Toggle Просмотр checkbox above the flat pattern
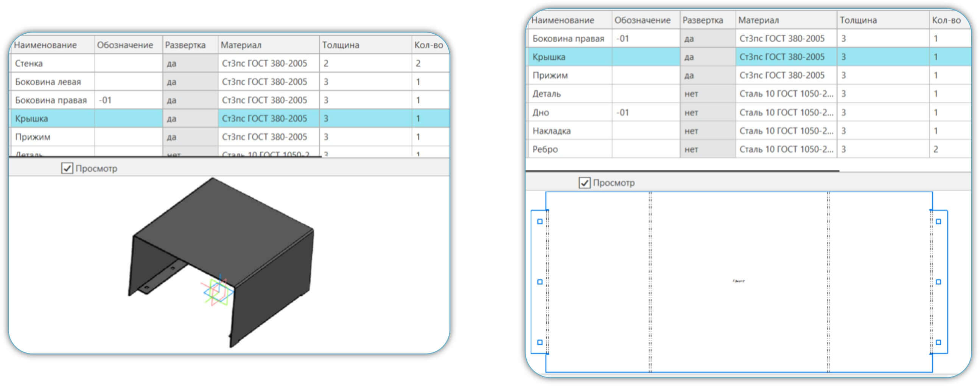980x386 pixels. pos(584,183)
